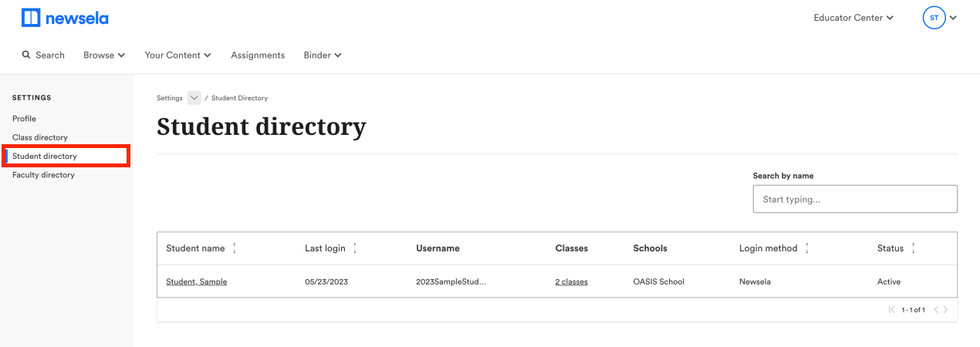Click the Search by name field
This screenshot has height=347, width=980.
point(855,199)
